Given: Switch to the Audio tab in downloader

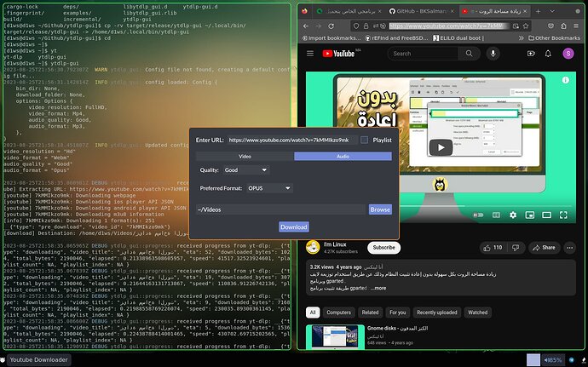Looking at the screenshot, I should point(343,157).
